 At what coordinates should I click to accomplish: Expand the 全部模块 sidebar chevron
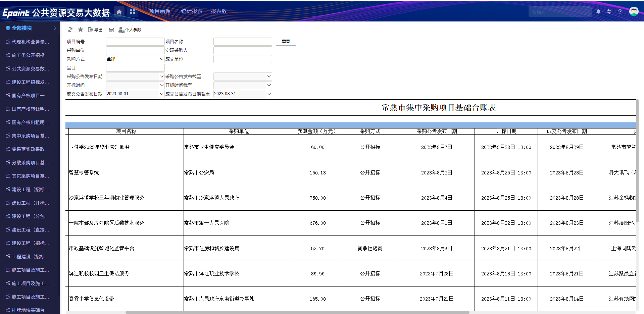pos(55,28)
